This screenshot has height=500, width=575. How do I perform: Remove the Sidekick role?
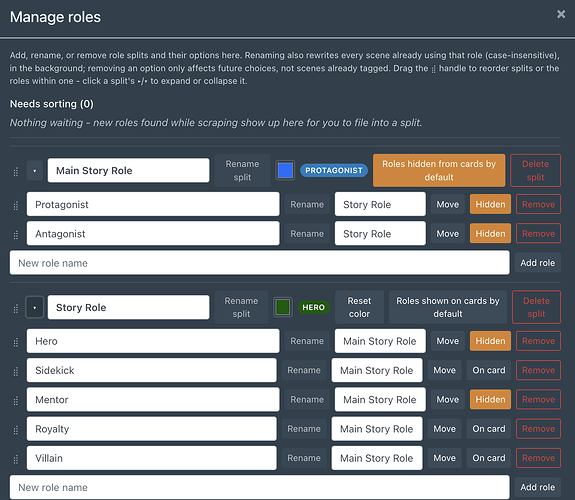(538, 370)
